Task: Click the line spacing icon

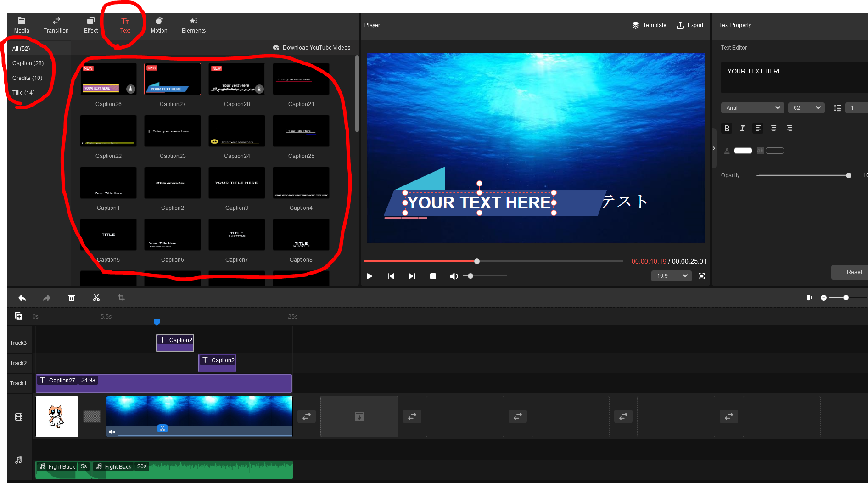Action: tap(838, 108)
